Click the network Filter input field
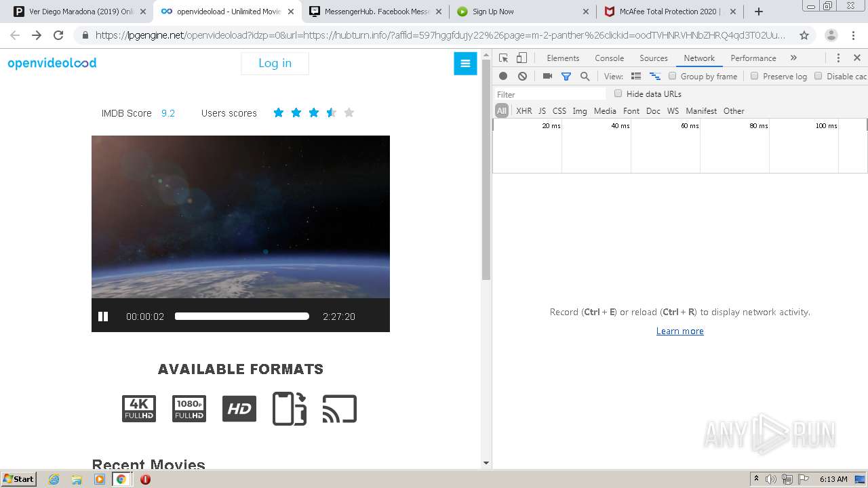 (x=549, y=94)
